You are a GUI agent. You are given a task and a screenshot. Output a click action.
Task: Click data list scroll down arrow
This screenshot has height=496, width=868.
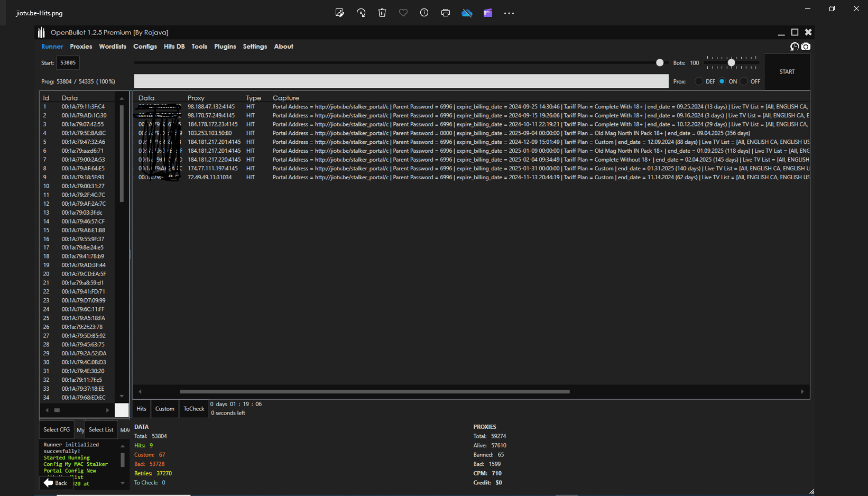point(122,396)
